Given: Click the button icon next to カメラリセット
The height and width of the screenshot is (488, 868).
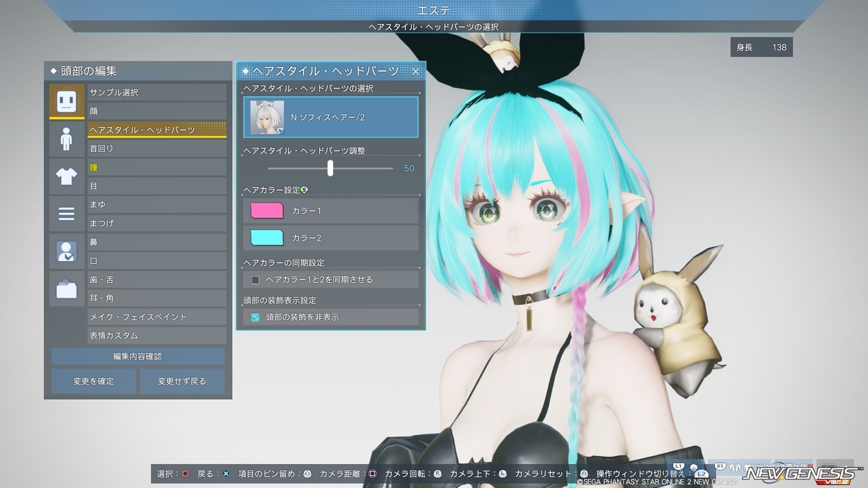Looking at the screenshot, I should 584,474.
